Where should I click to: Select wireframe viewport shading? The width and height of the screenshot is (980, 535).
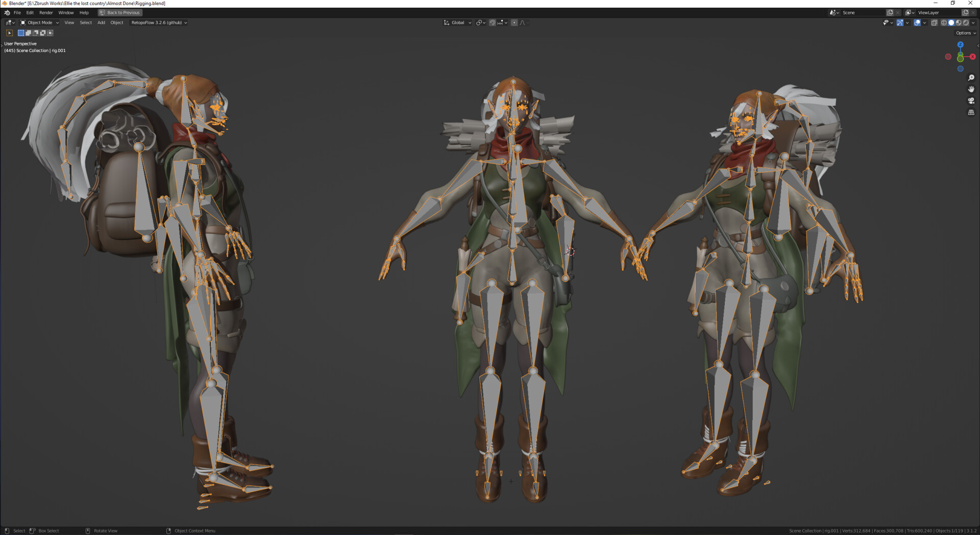(x=944, y=22)
